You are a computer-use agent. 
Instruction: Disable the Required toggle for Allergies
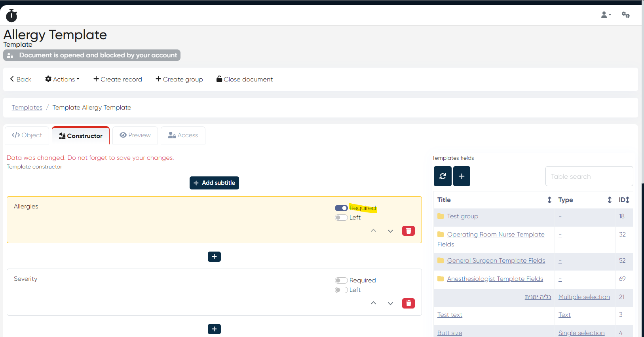click(x=341, y=208)
